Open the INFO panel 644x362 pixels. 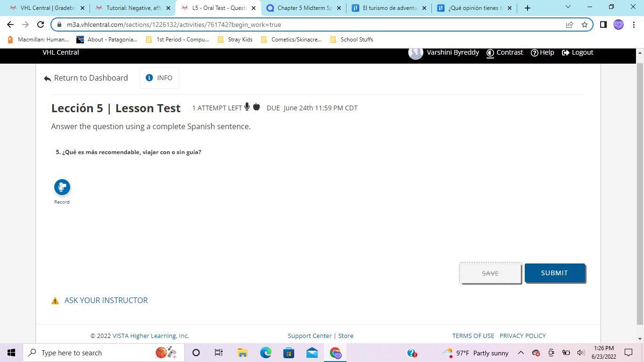(159, 78)
